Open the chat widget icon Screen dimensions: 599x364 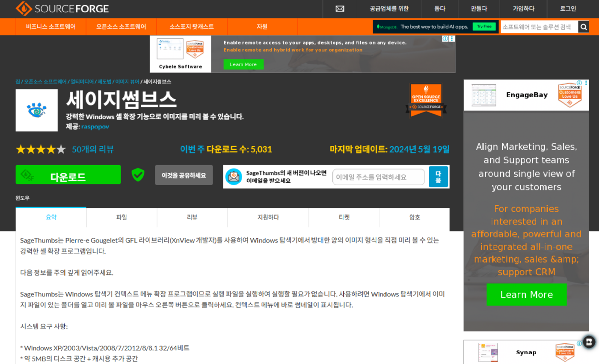coord(589,341)
